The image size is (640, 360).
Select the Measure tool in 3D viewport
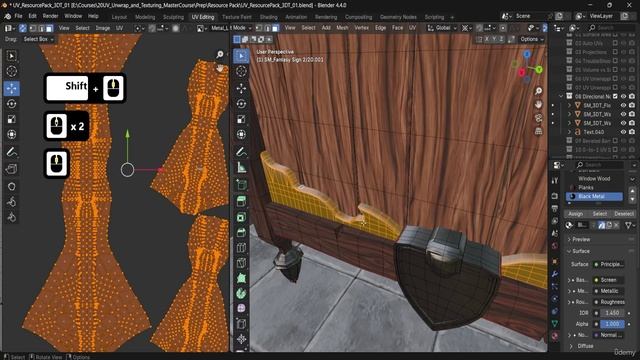click(x=241, y=167)
